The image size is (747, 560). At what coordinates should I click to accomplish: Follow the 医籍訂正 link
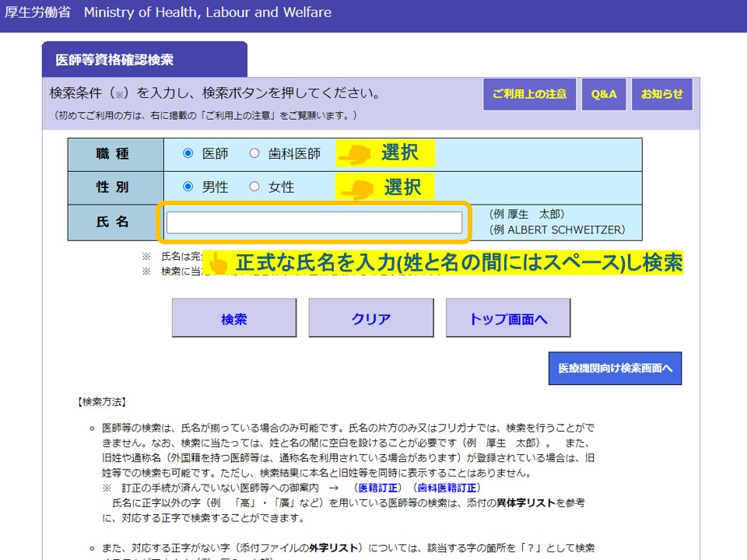click(x=378, y=488)
